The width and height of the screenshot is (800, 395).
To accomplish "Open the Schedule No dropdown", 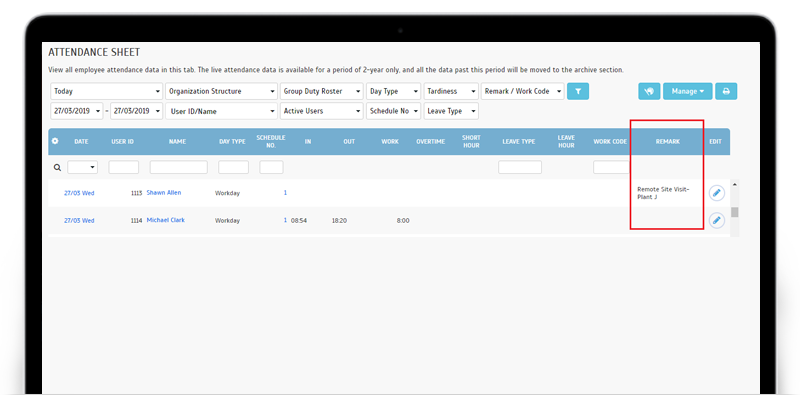I will point(393,111).
